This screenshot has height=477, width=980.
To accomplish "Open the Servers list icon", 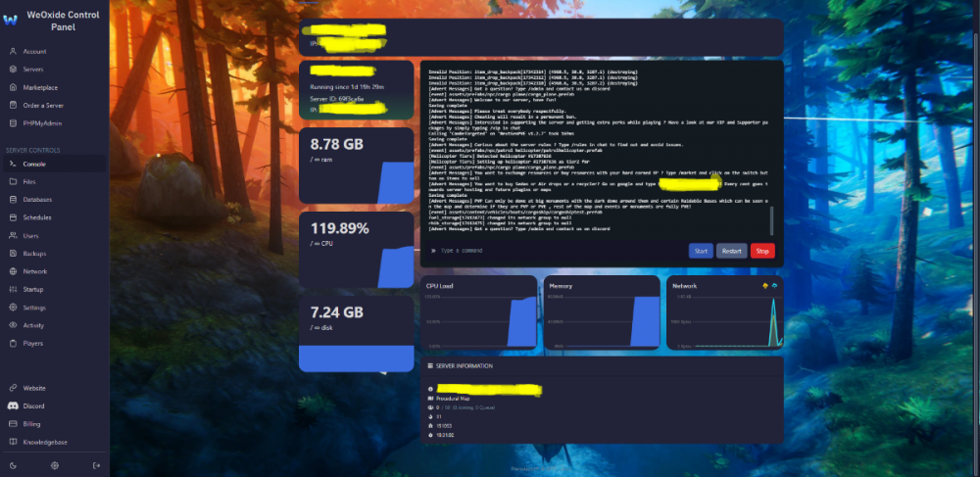I will pyautogui.click(x=12, y=70).
